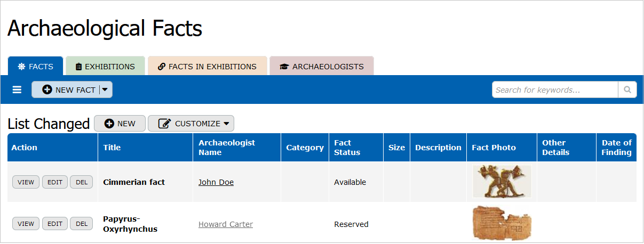Click the graduation cap Archaeologists icon
The height and width of the screenshot is (244, 644).
284,67
